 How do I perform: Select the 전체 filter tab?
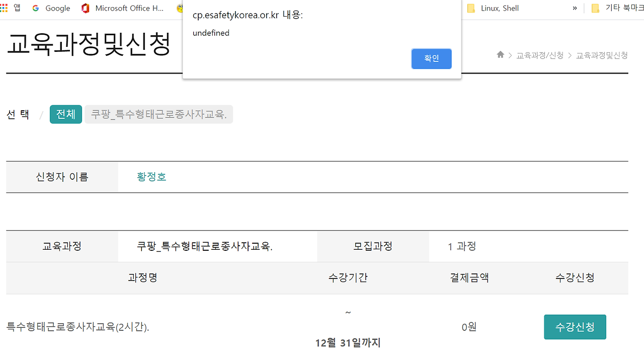66,114
